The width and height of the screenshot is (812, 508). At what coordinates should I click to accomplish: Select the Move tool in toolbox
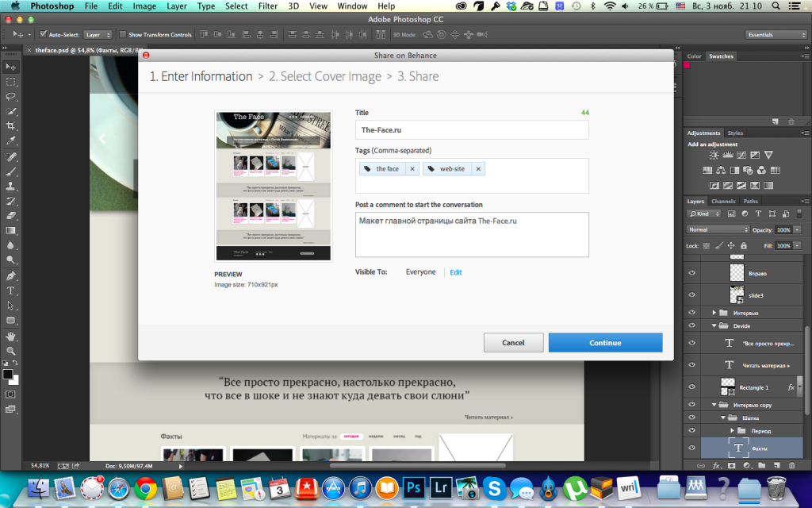click(10, 67)
